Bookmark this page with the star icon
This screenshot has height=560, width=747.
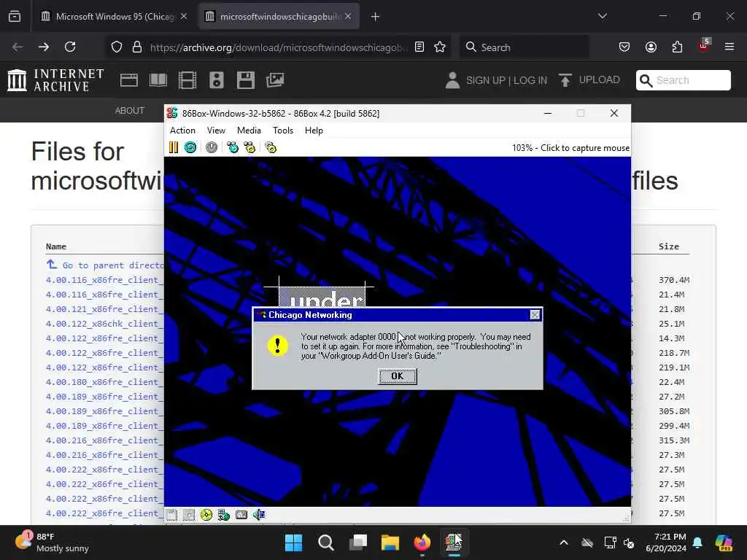pyautogui.click(x=440, y=47)
